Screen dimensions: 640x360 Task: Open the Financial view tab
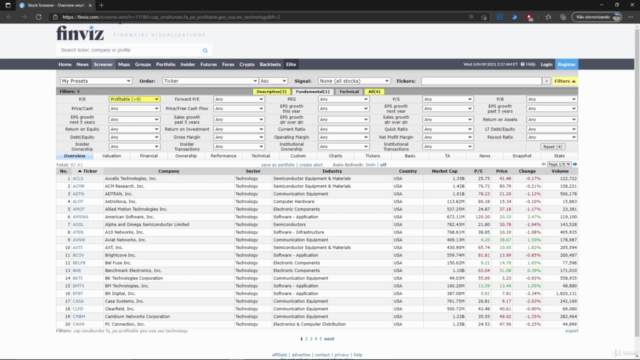pyautogui.click(x=149, y=156)
